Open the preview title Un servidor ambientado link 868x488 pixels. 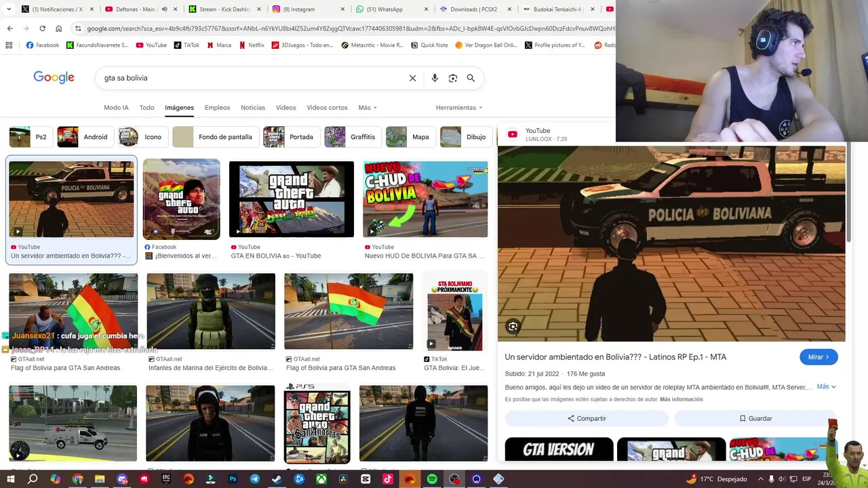coord(616,357)
